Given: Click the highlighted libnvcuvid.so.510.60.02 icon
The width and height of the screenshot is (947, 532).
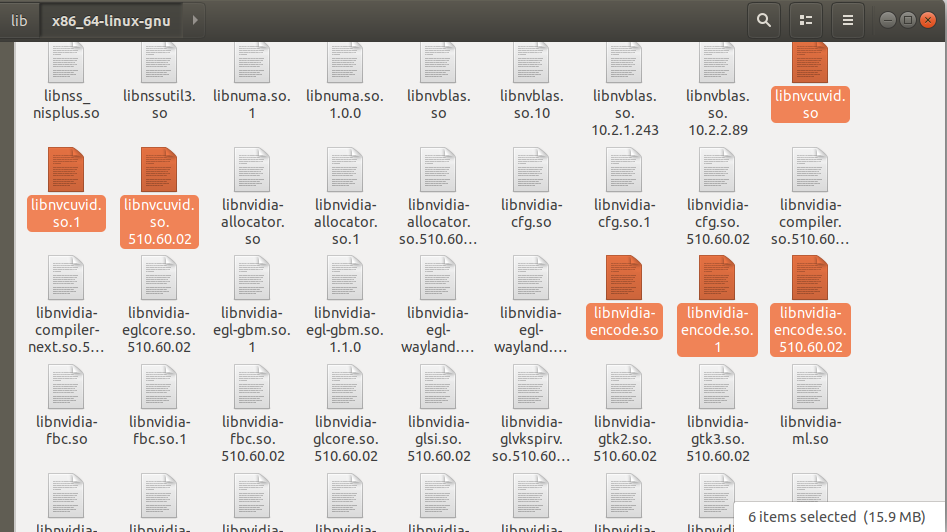Looking at the screenshot, I should (159, 170).
